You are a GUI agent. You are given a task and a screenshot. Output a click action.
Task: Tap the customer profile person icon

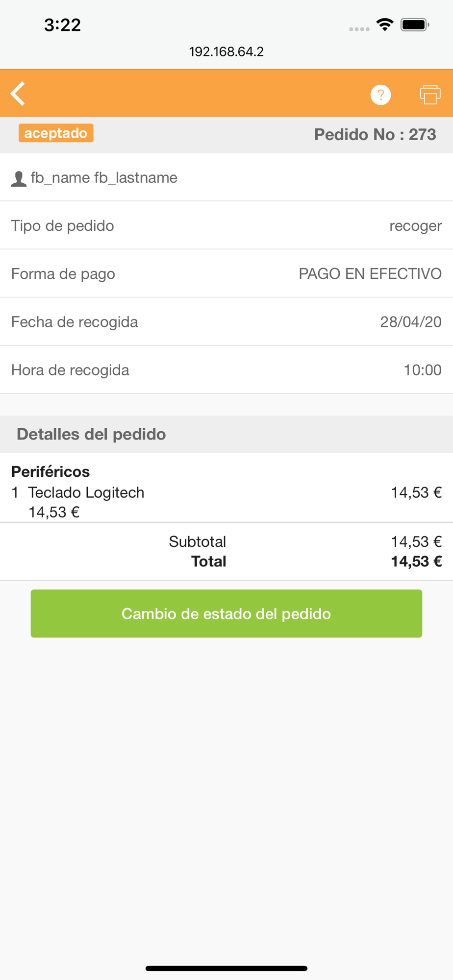pos(19,178)
